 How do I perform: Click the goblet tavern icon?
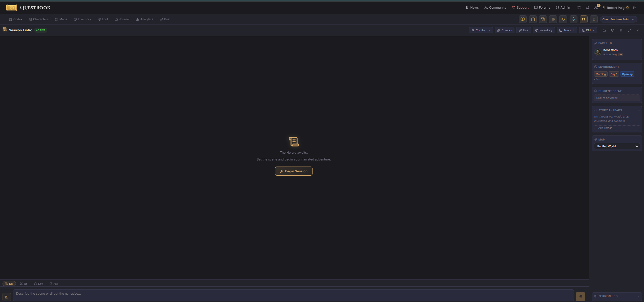click(x=594, y=19)
